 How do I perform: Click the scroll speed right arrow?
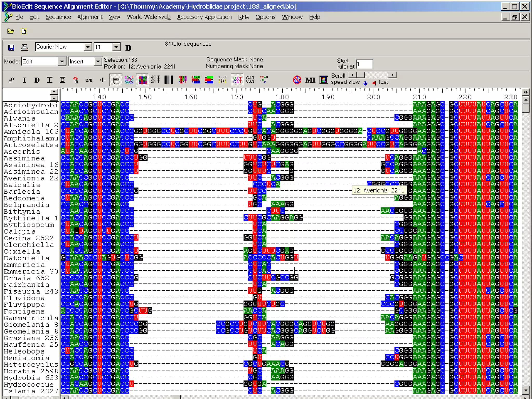tap(393, 75)
